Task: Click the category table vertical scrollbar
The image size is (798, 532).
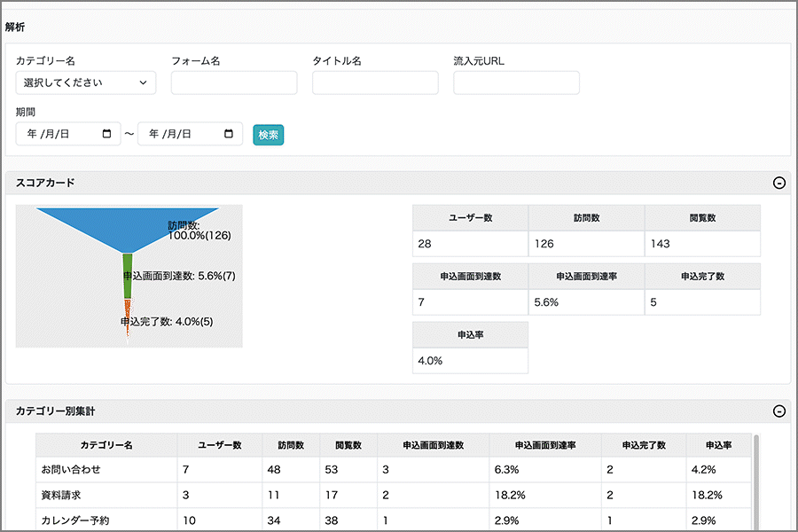Action: point(755,479)
